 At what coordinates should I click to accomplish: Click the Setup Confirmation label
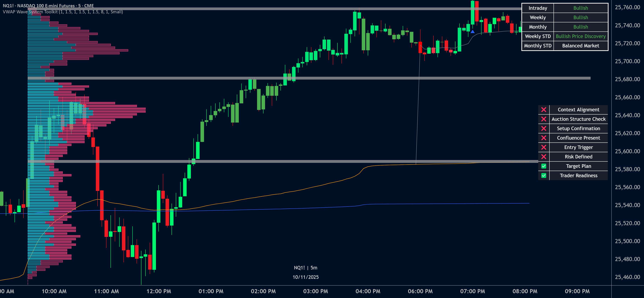click(578, 128)
